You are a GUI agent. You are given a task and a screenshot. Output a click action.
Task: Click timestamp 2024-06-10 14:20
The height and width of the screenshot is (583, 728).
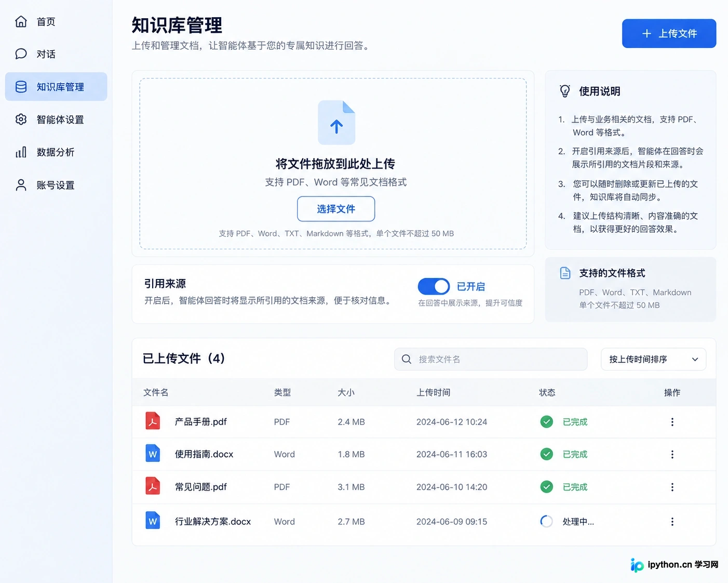tap(452, 487)
